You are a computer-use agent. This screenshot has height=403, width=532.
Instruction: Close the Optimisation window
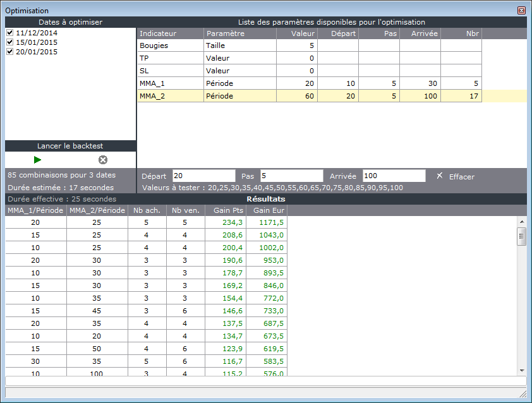pyautogui.click(x=521, y=11)
